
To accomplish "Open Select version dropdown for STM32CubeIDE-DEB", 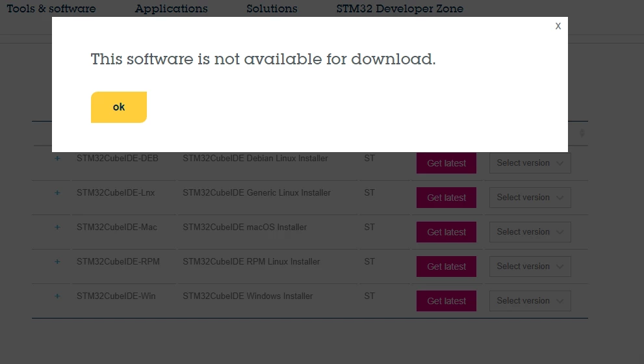I will 530,163.
